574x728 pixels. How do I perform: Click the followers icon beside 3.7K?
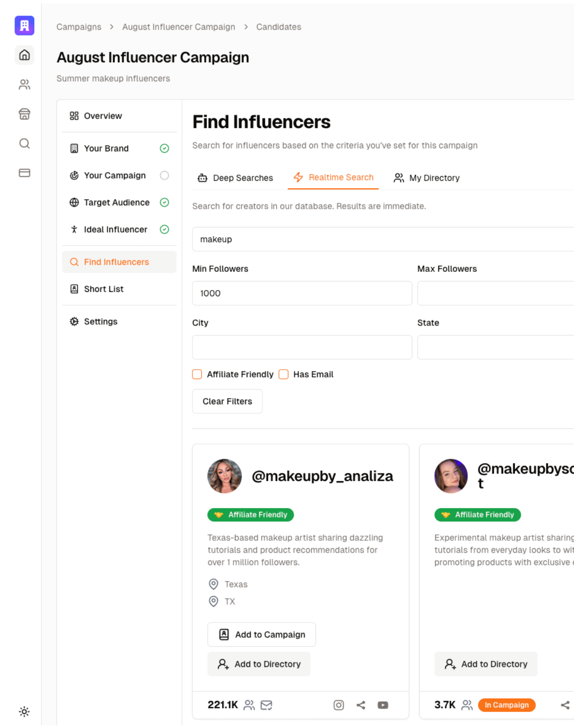(467, 705)
